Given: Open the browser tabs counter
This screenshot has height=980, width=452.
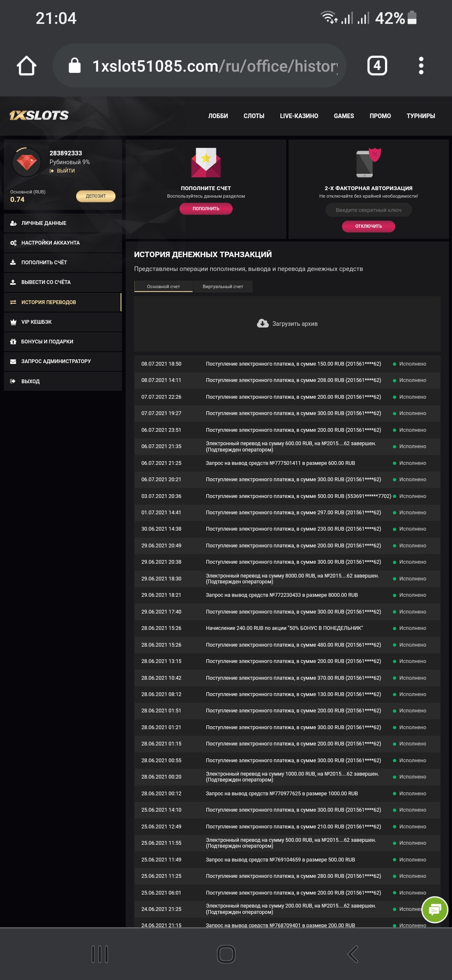Looking at the screenshot, I should [x=377, y=66].
